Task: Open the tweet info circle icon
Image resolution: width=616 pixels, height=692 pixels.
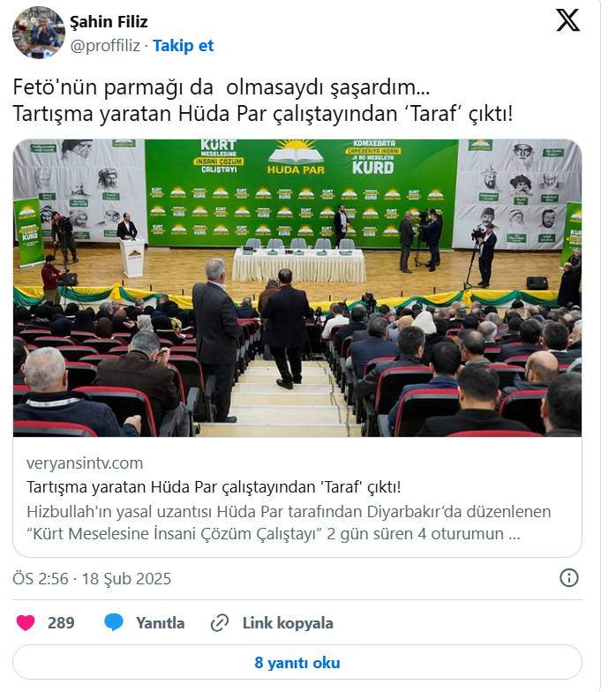Action: (x=568, y=577)
